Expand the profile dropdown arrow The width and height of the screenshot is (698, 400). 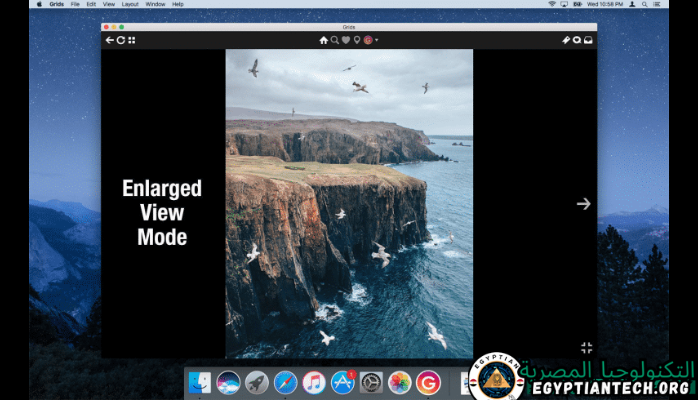tap(377, 40)
